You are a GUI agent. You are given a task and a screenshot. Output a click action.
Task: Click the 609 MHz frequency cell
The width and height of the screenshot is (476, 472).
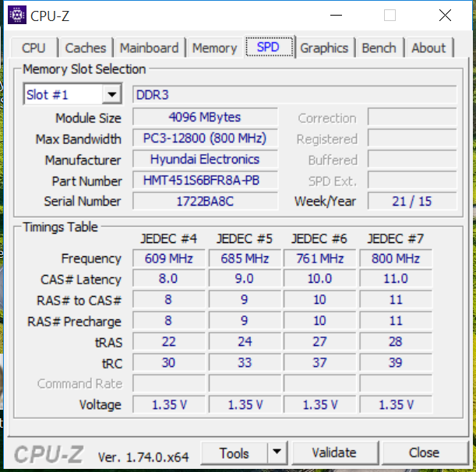pyautogui.click(x=169, y=259)
